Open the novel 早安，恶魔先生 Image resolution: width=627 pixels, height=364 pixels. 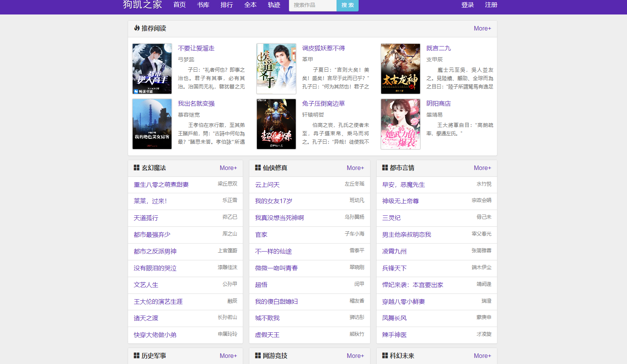click(x=404, y=185)
